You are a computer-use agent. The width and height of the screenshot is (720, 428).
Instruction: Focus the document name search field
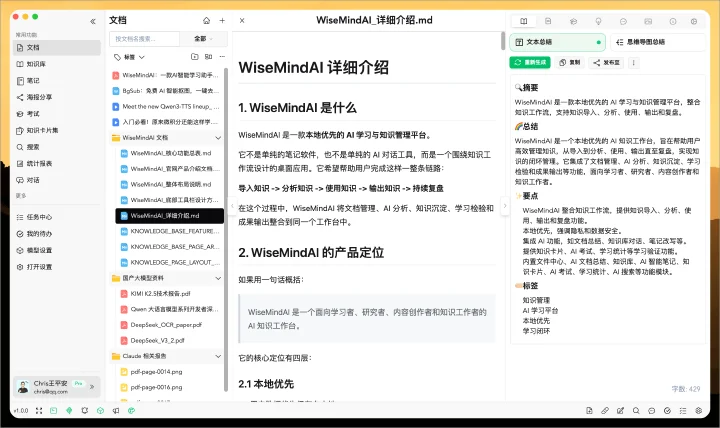click(144, 39)
